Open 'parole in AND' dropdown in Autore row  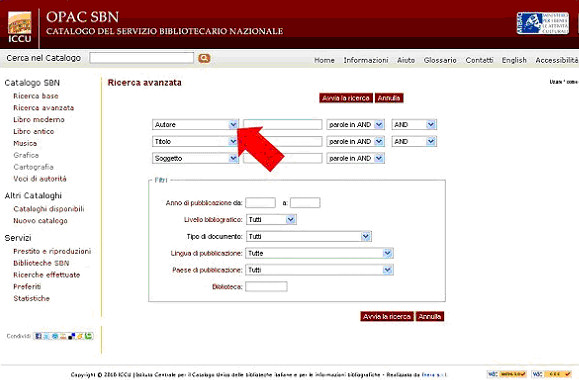[355, 124]
